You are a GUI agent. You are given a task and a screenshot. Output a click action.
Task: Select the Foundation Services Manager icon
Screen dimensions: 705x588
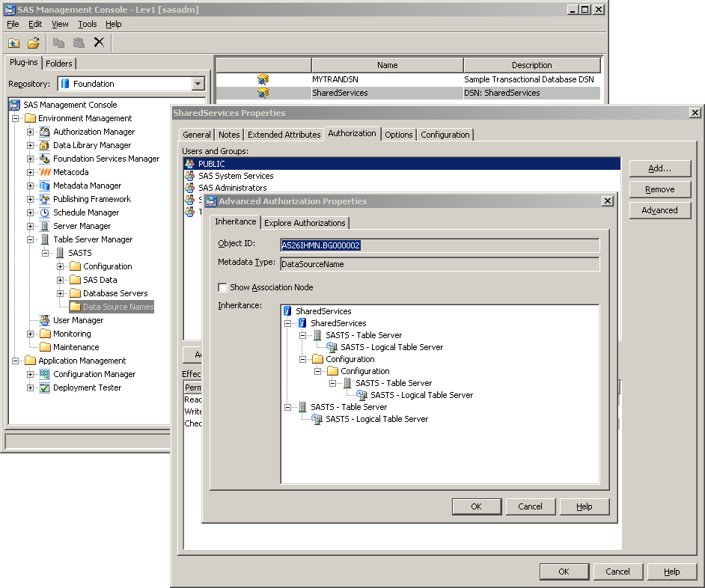(44, 159)
